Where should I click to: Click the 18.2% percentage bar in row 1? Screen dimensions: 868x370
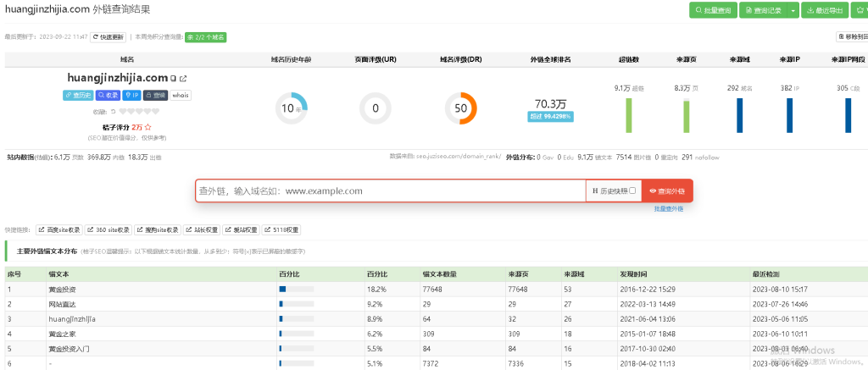[x=297, y=290]
